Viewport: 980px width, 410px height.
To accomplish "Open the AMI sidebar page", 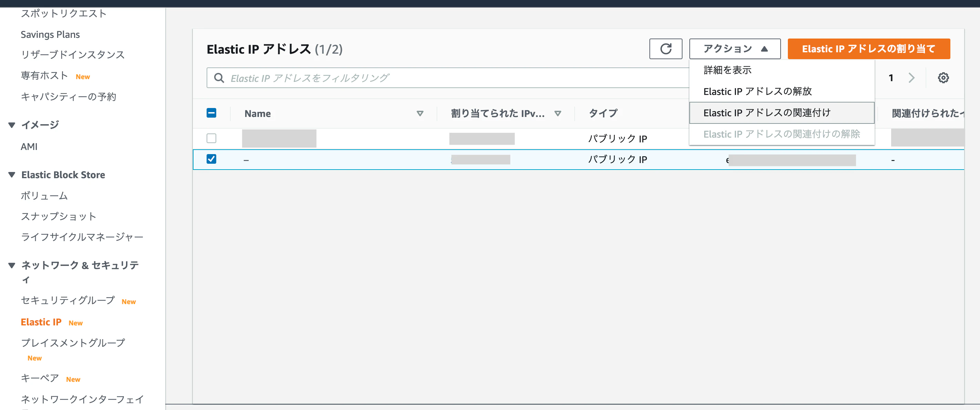I will [29, 146].
